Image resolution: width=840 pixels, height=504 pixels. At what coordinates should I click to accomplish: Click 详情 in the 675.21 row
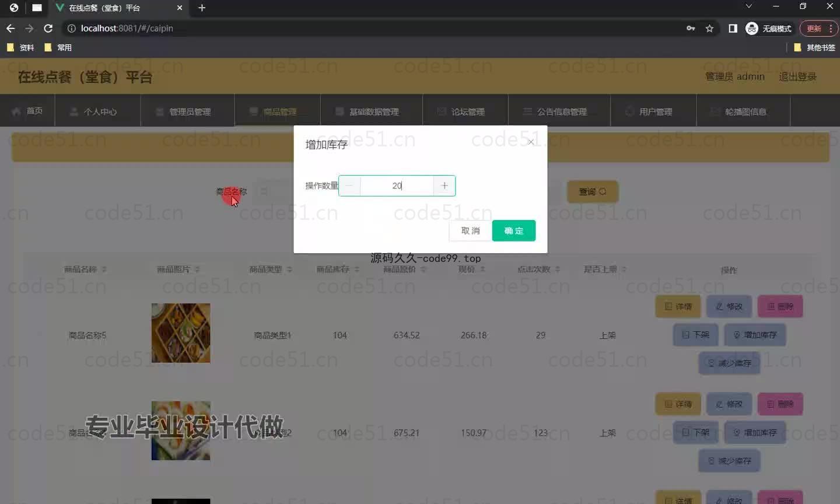[x=678, y=404]
